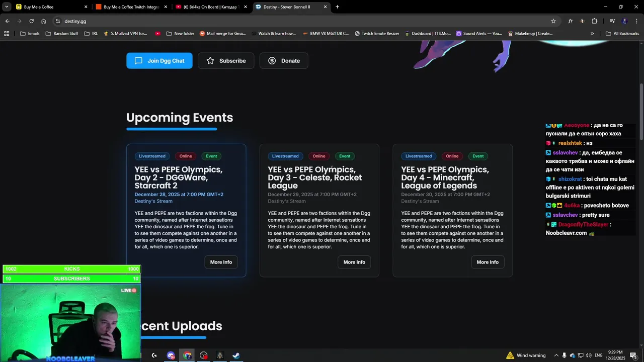Close the Buy Me a Coffee tab
Image resolution: width=644 pixels, height=362 pixels.
coord(86,7)
